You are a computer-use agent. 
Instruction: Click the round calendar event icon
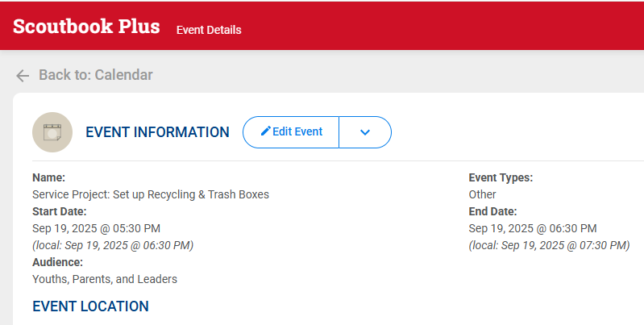tap(52, 132)
